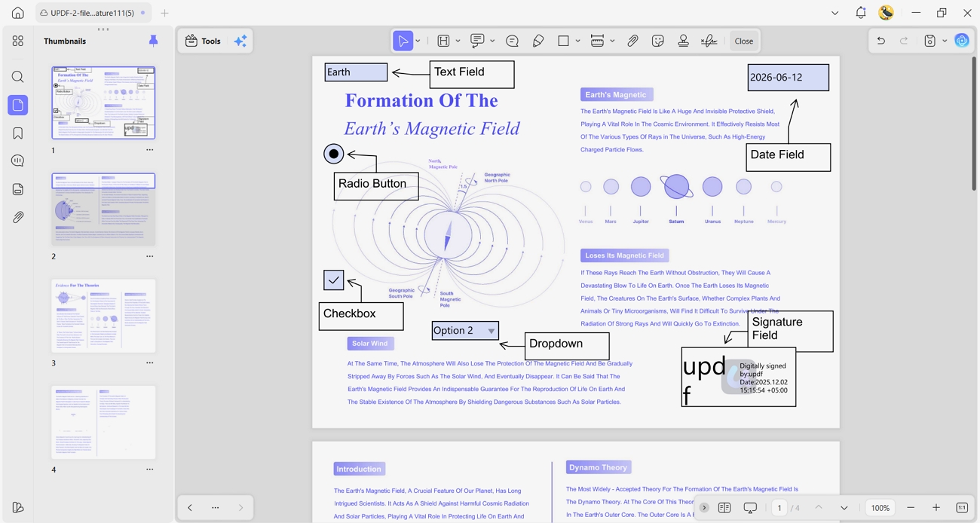Viewport: 980px width, 523px height.
Task: Open the UPDF cloud round icon
Action: [x=962, y=41]
